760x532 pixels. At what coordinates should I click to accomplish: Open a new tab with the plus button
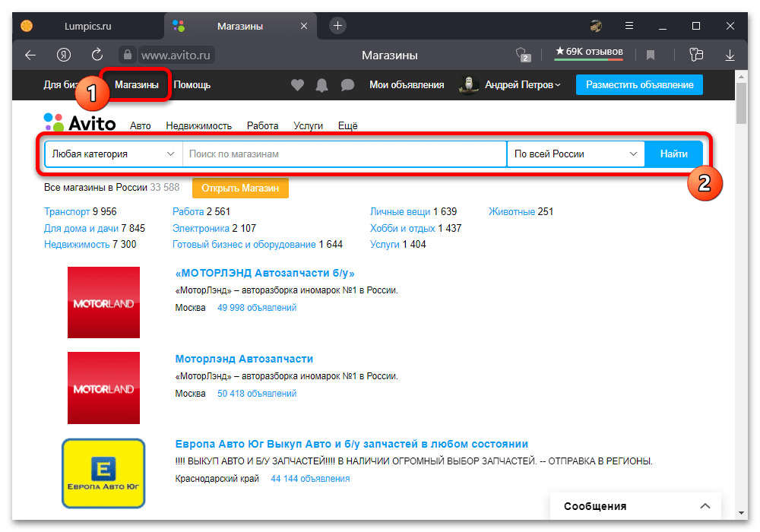(x=338, y=25)
